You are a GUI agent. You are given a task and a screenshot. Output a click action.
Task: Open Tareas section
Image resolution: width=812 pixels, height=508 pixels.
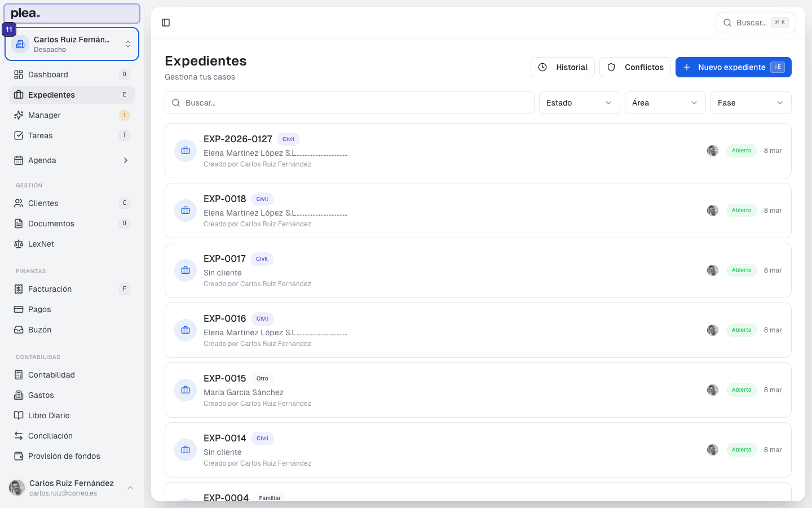point(72,135)
